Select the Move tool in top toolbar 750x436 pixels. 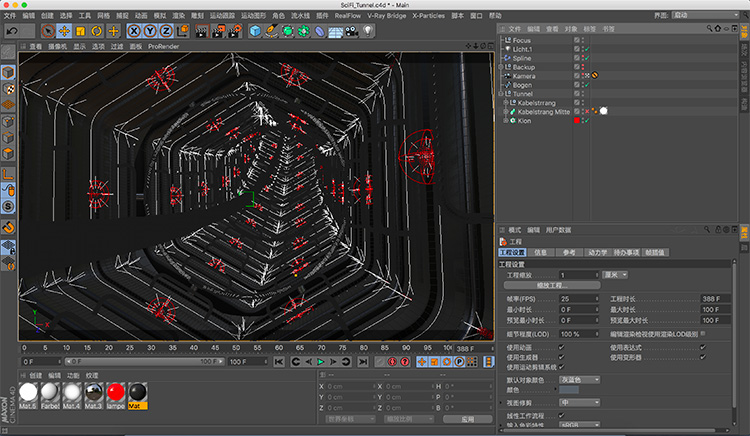[x=64, y=31]
